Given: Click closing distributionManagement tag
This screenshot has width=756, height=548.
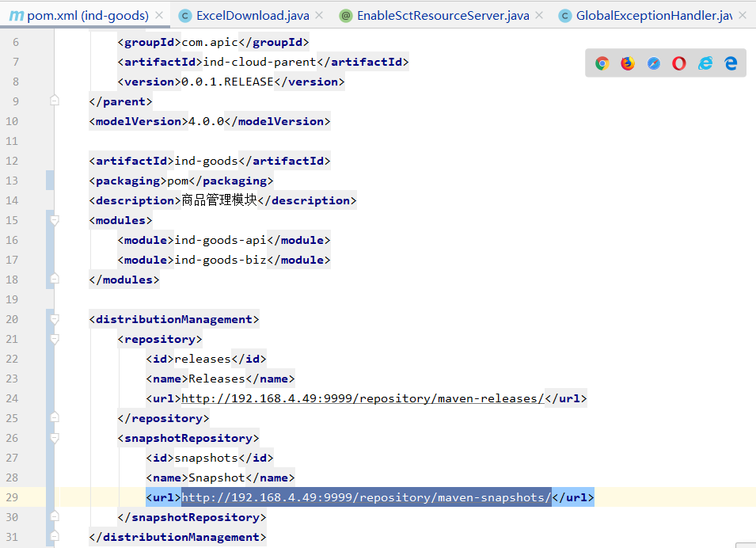Looking at the screenshot, I should point(177,537).
